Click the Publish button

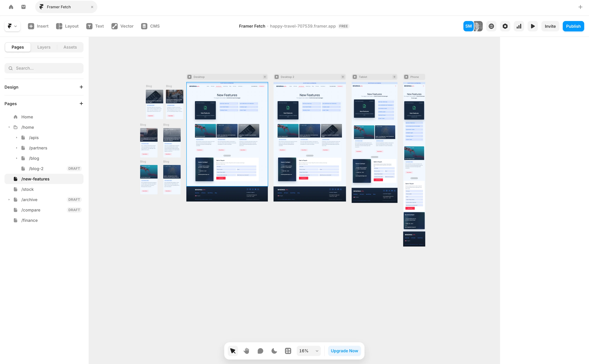(x=573, y=26)
